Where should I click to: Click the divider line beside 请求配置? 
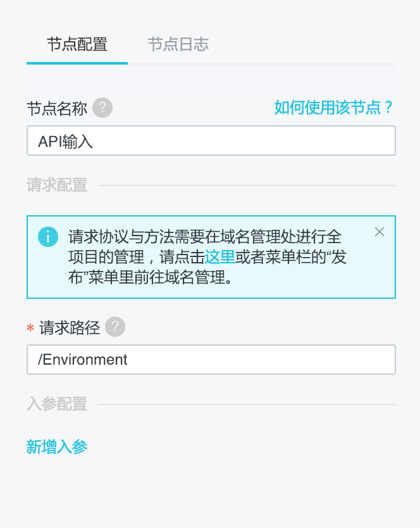tap(247, 185)
